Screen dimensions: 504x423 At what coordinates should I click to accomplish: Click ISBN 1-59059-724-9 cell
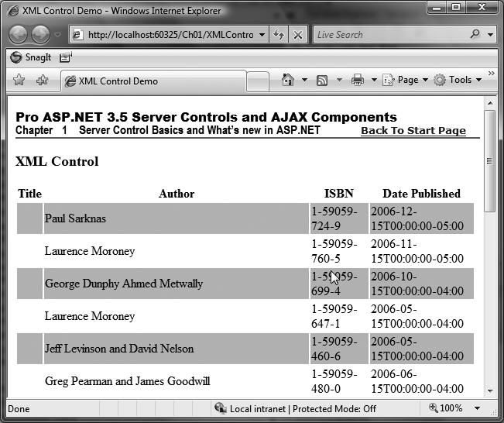[x=339, y=218]
